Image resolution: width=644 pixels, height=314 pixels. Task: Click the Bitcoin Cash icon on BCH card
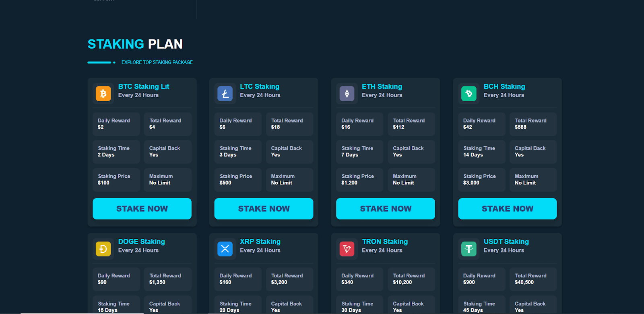point(469,94)
